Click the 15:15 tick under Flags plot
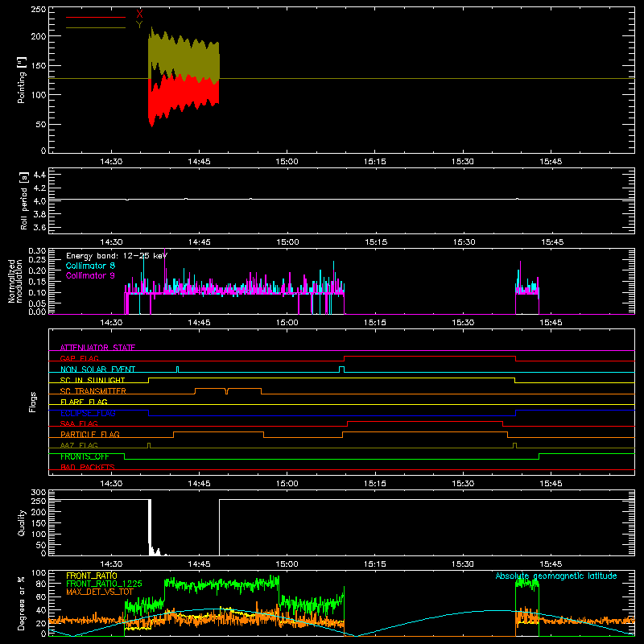The height and width of the screenshot is (644, 644). pos(375,484)
